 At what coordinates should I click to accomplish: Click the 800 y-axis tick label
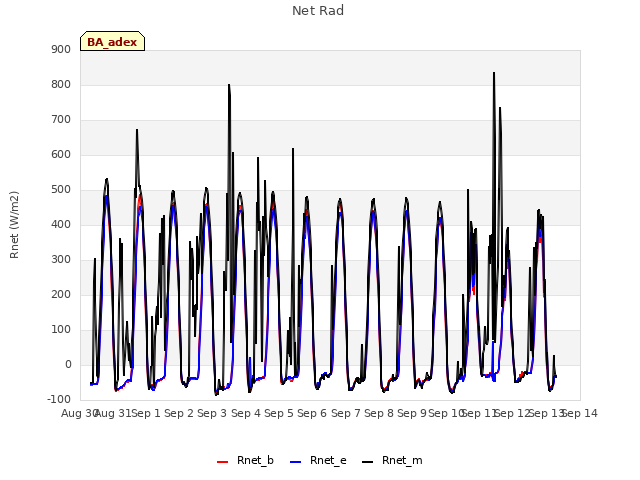point(61,84)
